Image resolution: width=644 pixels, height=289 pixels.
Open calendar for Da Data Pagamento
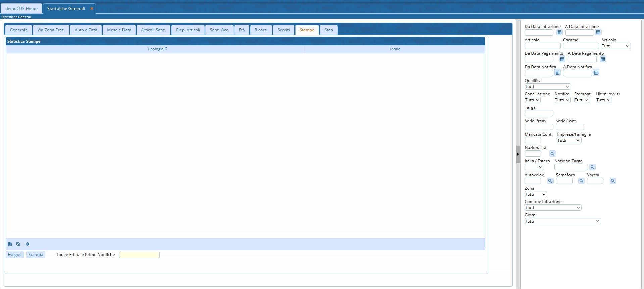[562, 59]
